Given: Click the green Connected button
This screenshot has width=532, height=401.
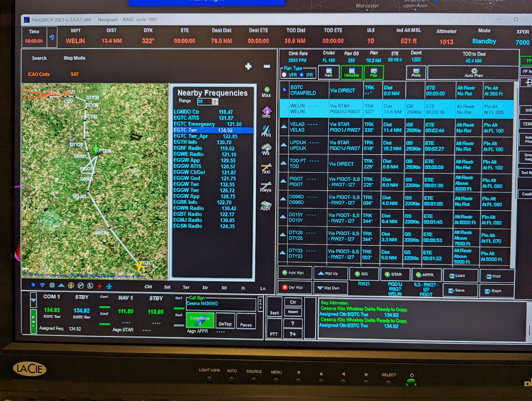Looking at the screenshot, I should (200, 320).
